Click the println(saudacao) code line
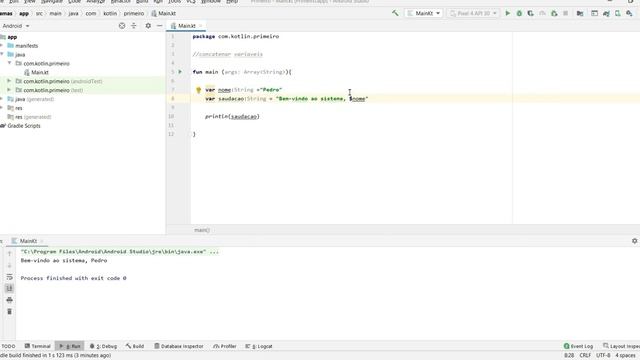 [232, 116]
